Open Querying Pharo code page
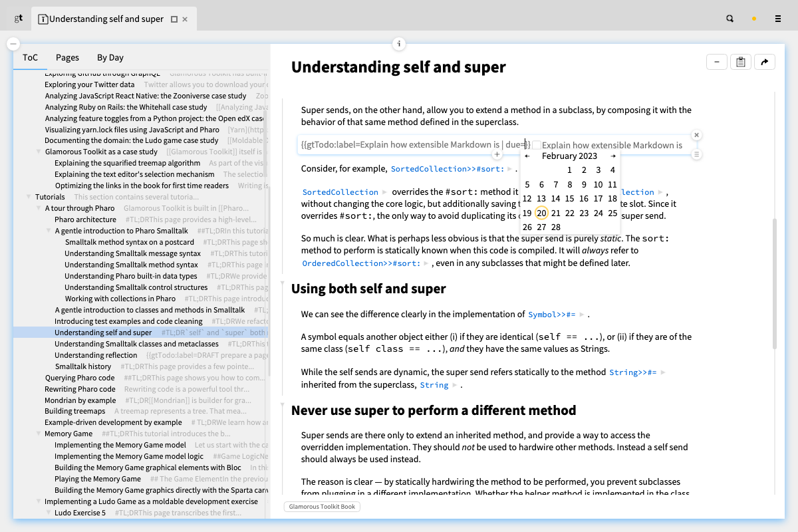The width and height of the screenshot is (798, 532). click(x=80, y=378)
